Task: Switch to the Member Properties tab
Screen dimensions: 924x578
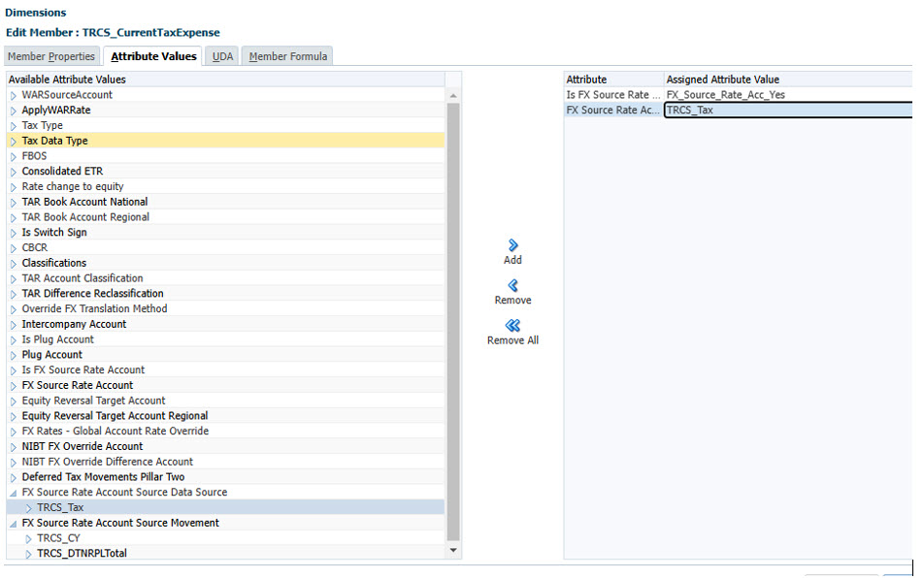Action: 51,56
